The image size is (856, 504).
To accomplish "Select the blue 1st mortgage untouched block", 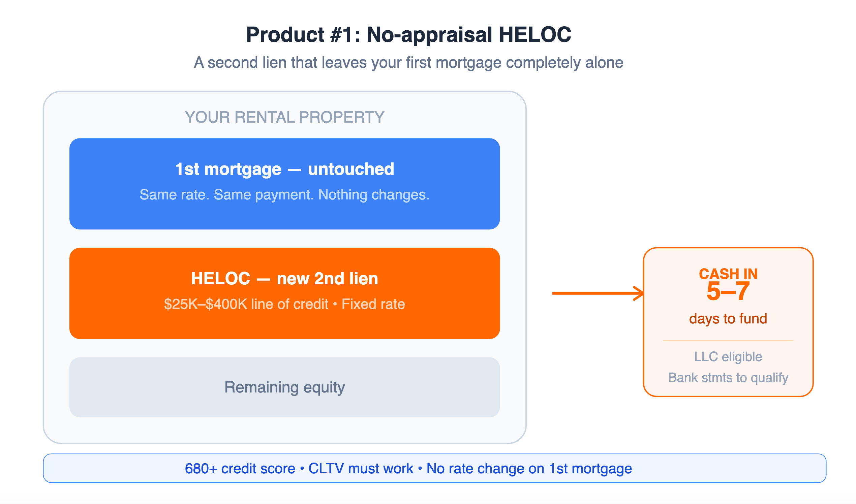I will click(285, 184).
